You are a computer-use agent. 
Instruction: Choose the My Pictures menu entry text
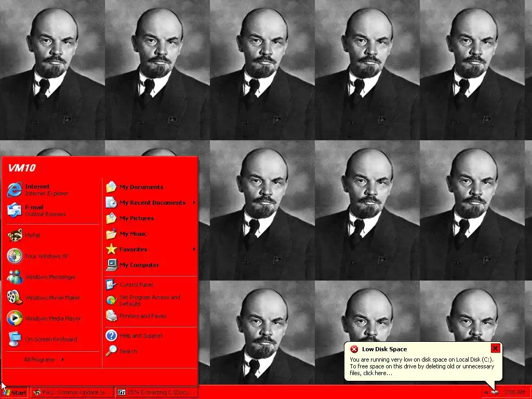[137, 218]
